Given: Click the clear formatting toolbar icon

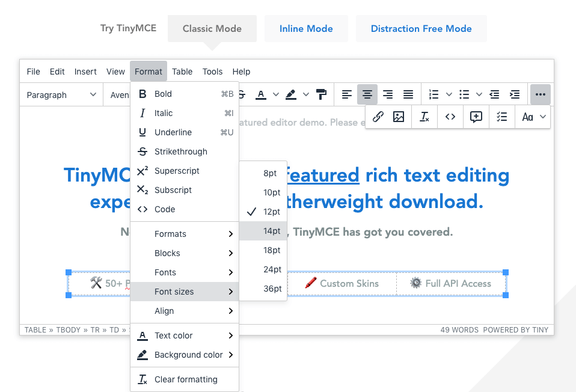Looking at the screenshot, I should pos(424,117).
